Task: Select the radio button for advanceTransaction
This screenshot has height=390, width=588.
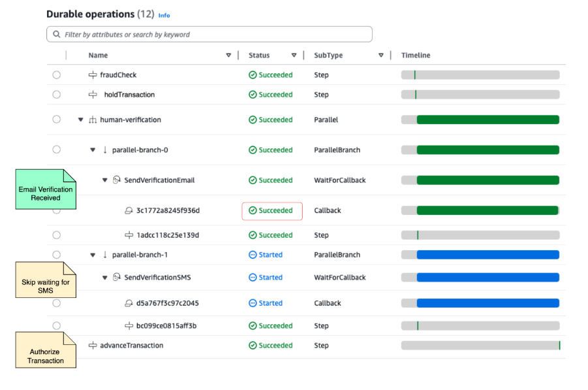Action: (56, 345)
